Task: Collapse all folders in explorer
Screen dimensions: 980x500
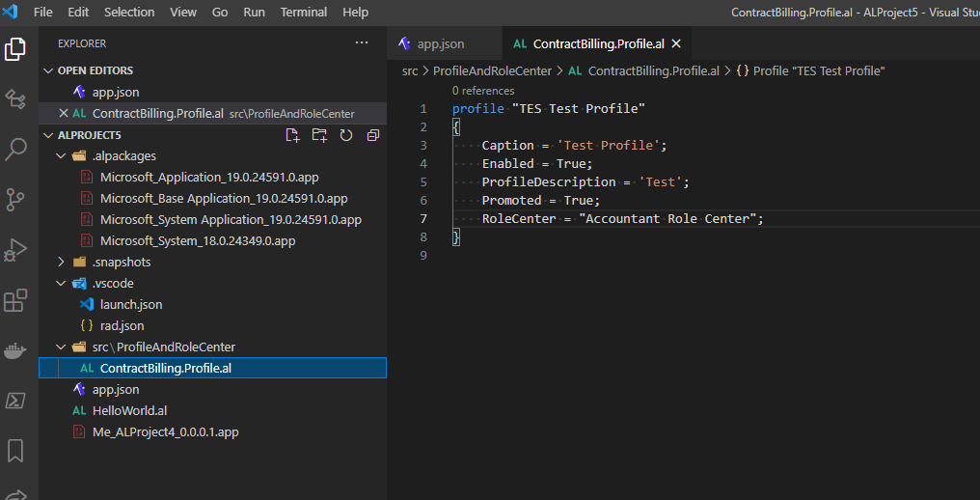Action: coord(373,135)
